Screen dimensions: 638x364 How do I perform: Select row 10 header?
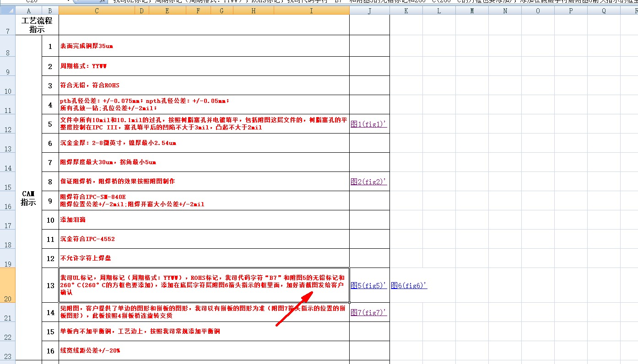8,86
